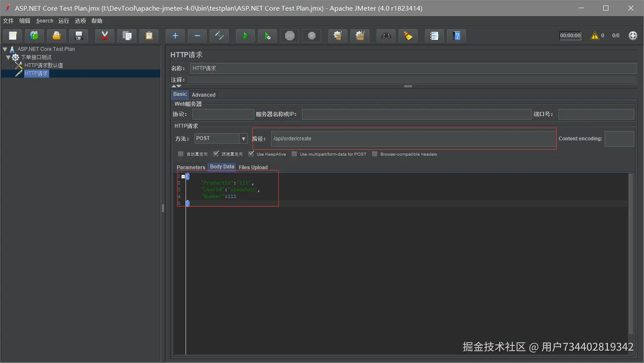This screenshot has height=363, width=644.
Task: Disable the Use KeepAlive checkbox
Action: tap(251, 154)
